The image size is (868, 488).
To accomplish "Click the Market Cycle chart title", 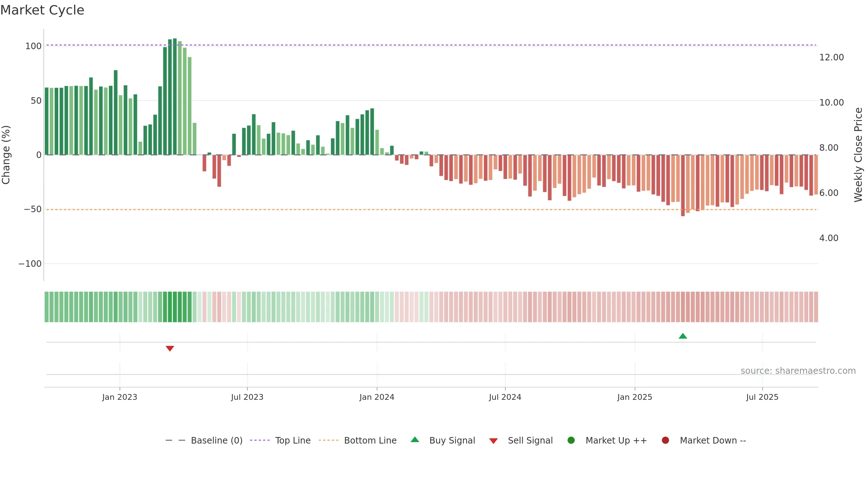I will click(42, 10).
